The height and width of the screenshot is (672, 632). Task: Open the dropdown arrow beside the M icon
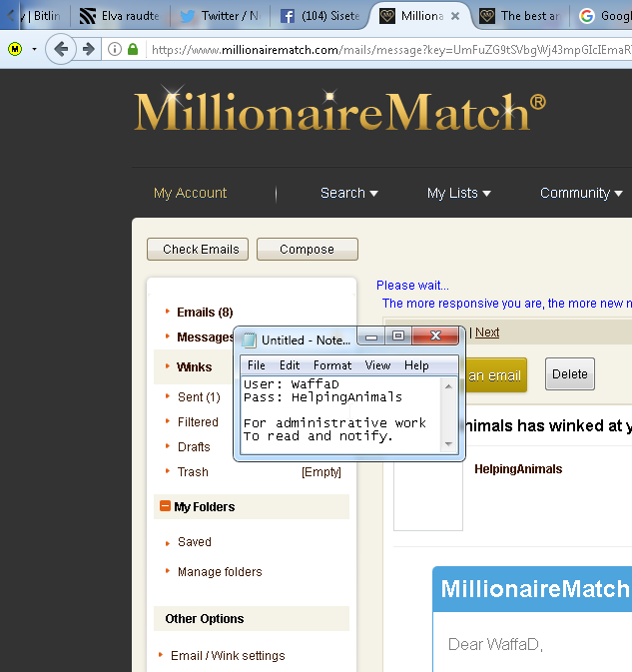(34, 50)
